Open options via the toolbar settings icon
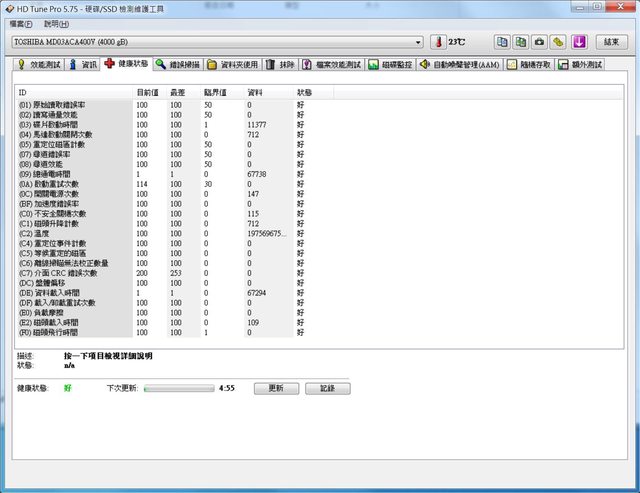The height and width of the screenshot is (493, 640). coord(559,42)
